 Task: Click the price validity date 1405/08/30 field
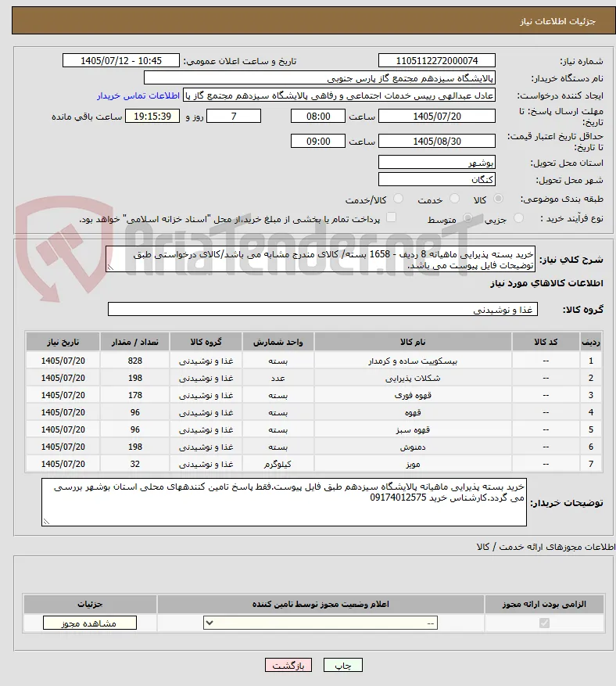(x=437, y=141)
